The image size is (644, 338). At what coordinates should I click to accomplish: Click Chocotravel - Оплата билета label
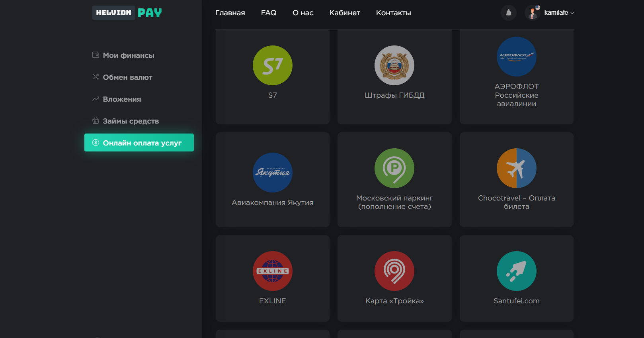click(517, 202)
